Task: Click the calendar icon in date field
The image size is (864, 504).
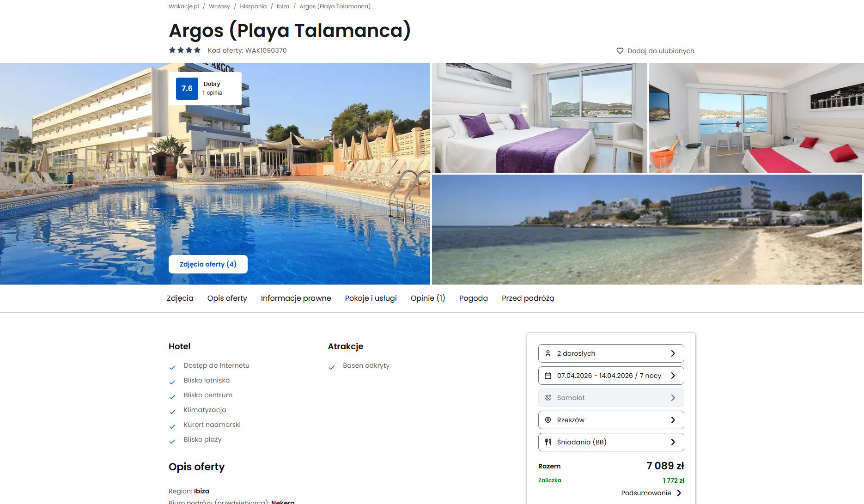Action: pyautogui.click(x=548, y=376)
